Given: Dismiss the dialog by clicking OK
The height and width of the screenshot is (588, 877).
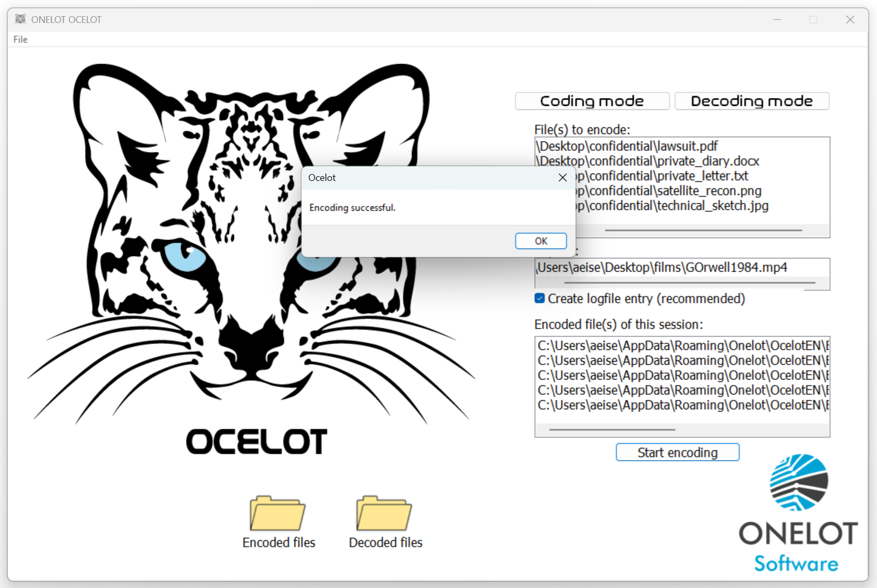Looking at the screenshot, I should point(540,240).
